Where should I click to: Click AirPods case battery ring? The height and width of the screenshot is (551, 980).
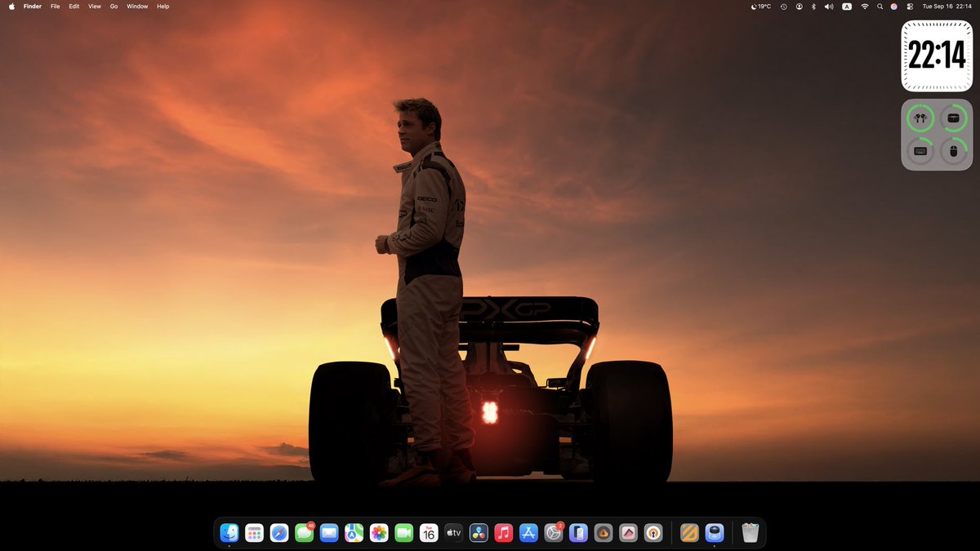(953, 118)
